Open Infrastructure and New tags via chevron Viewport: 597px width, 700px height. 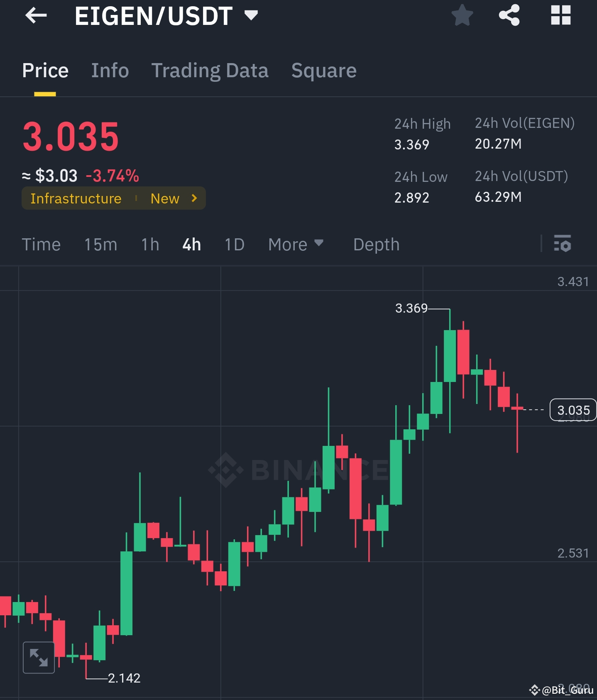coord(193,198)
